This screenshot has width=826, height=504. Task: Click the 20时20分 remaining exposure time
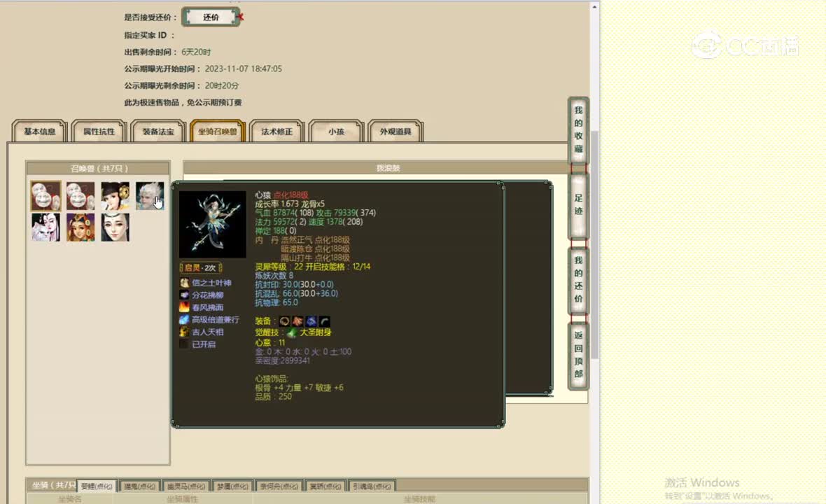[222, 86]
